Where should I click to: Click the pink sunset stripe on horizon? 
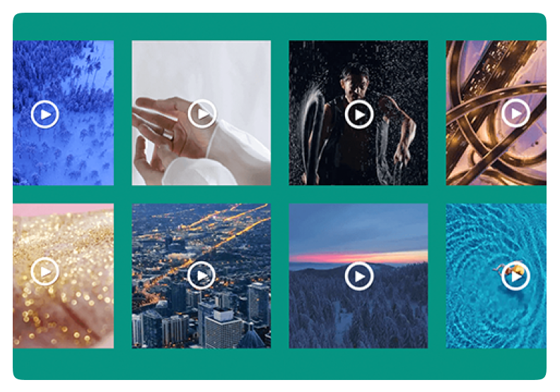pos(358,258)
